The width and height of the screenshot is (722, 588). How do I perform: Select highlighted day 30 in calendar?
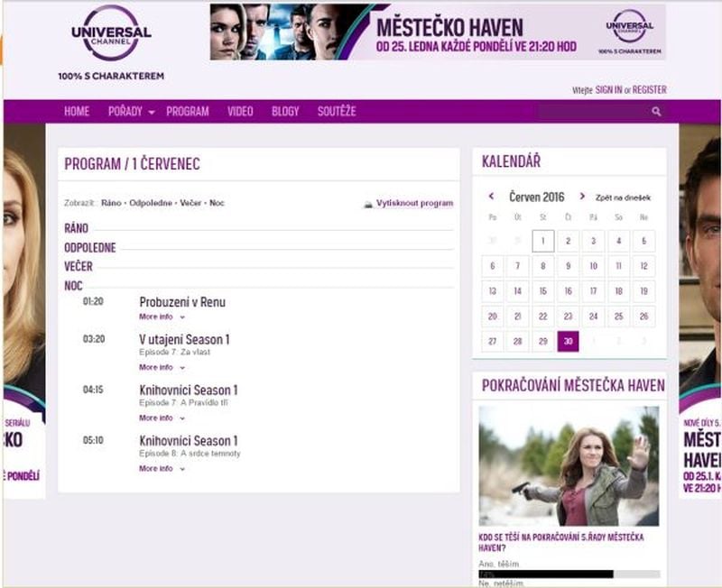(x=569, y=342)
